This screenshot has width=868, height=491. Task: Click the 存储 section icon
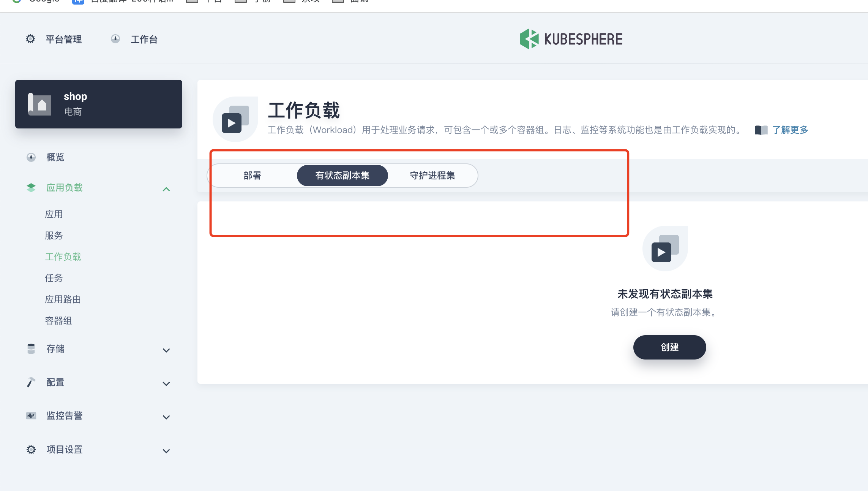tap(30, 348)
